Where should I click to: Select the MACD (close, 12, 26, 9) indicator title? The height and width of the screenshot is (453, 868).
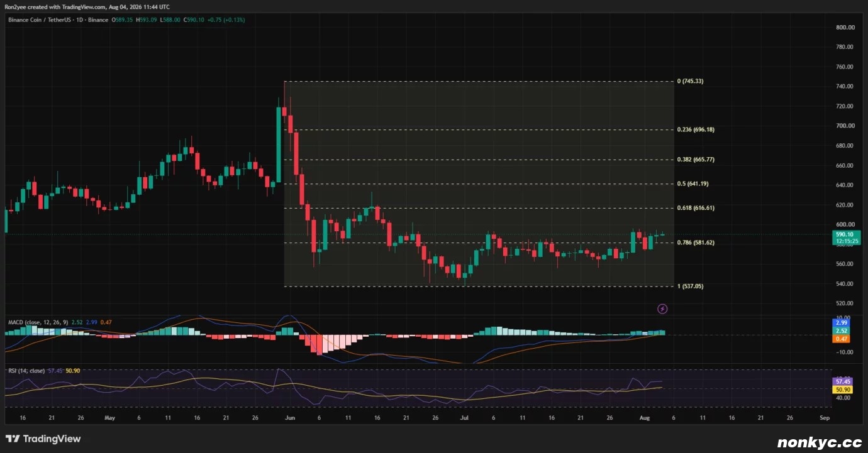[39, 322]
